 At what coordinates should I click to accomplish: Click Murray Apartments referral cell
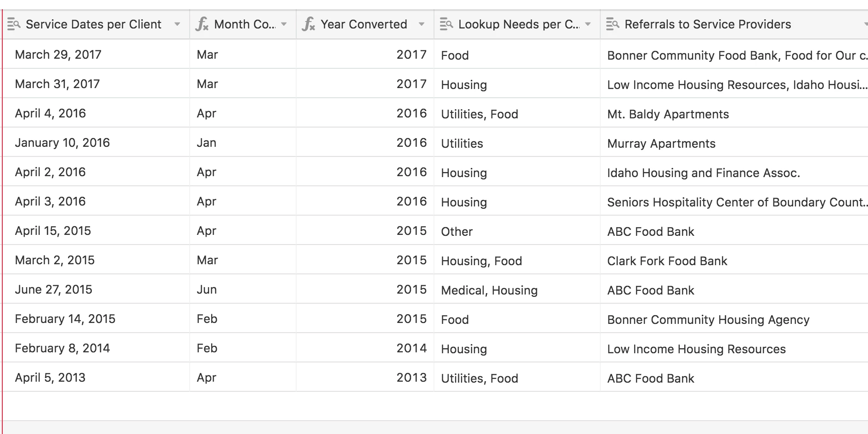click(x=734, y=142)
